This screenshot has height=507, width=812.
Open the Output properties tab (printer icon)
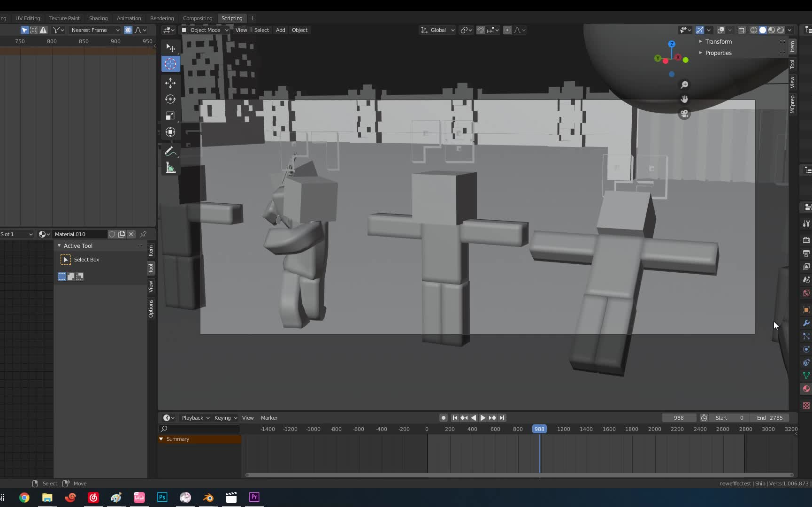pyautogui.click(x=806, y=253)
